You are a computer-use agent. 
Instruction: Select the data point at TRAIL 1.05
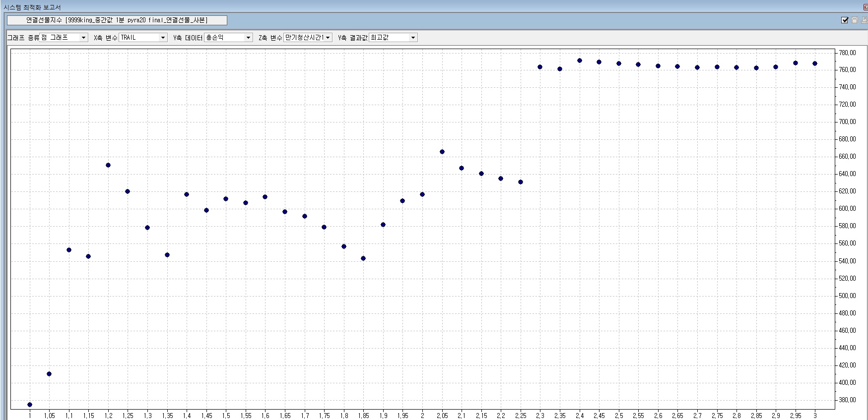coord(49,374)
